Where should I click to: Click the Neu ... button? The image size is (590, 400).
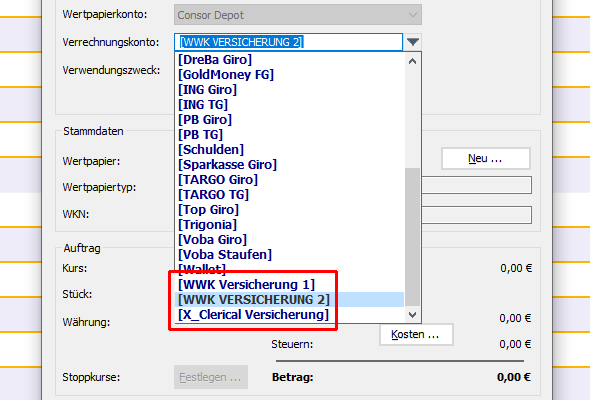(486, 158)
